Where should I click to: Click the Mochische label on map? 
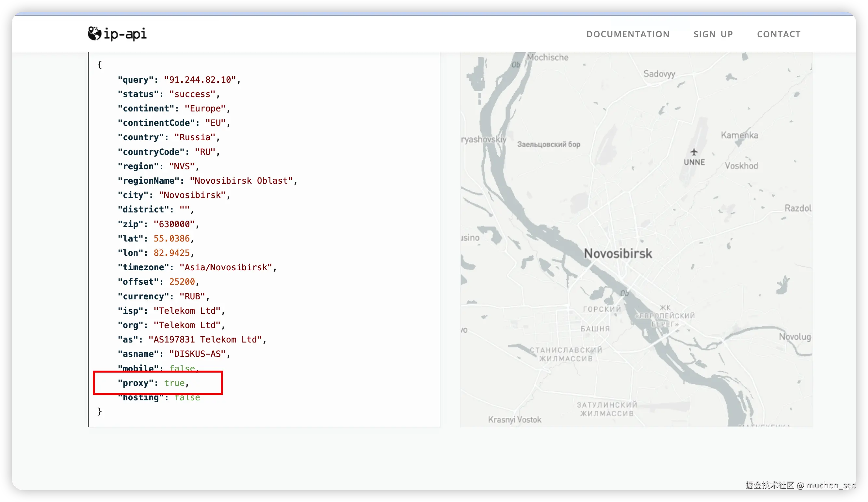coord(548,57)
